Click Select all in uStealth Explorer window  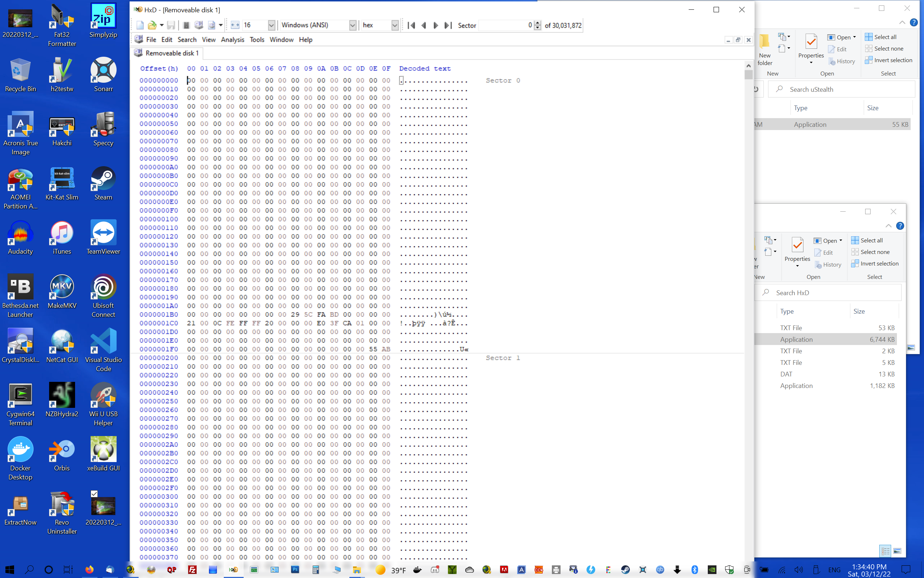[x=880, y=37]
